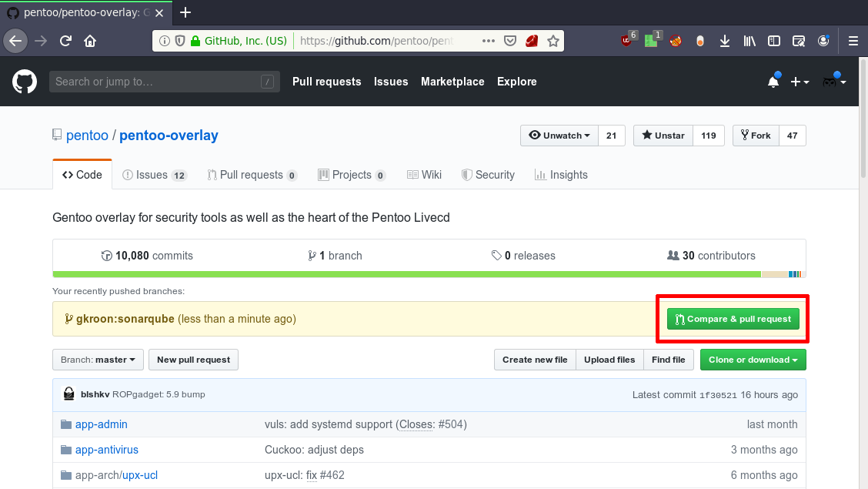Open forks count 47
Image resolution: width=868 pixels, height=489 pixels.
click(x=792, y=136)
